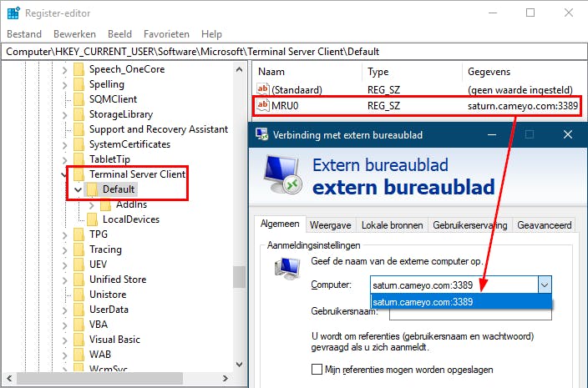The height and width of the screenshot is (388, 588).
Task: Switch to the Weergave tab
Action: [x=331, y=225]
